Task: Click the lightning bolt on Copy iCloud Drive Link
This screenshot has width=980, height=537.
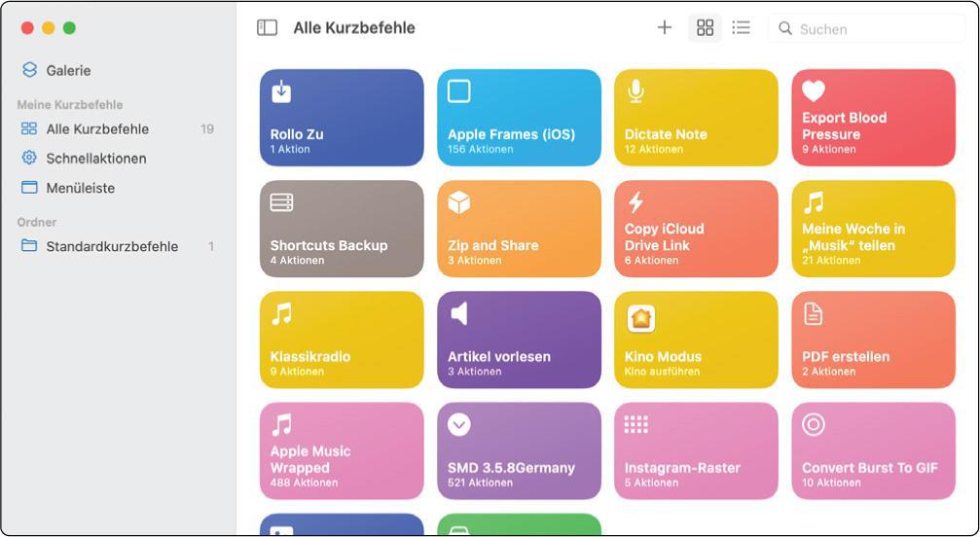Action: [x=635, y=202]
